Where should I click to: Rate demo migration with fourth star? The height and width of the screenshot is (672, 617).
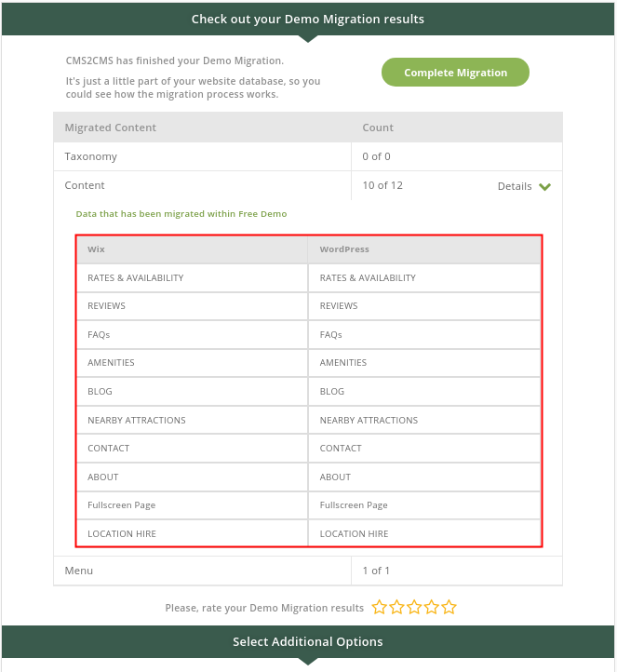pos(432,607)
